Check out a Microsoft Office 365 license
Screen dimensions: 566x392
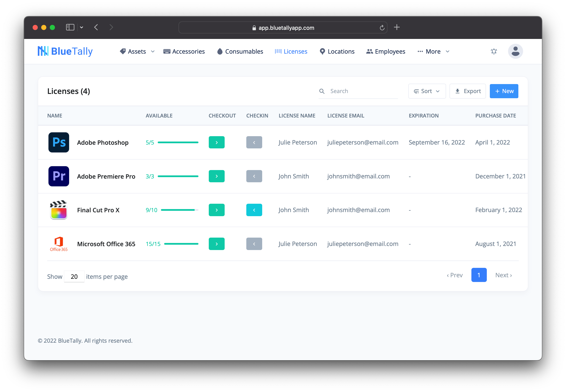[x=216, y=244]
